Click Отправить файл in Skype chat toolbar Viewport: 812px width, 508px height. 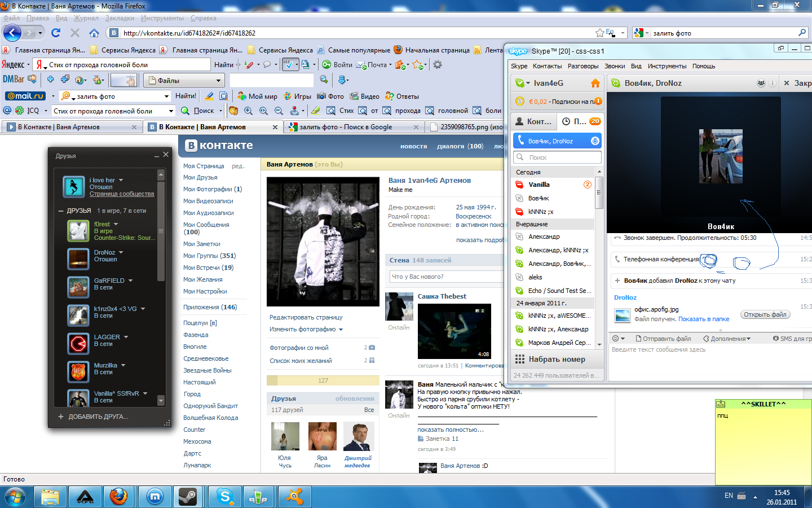[663, 339]
